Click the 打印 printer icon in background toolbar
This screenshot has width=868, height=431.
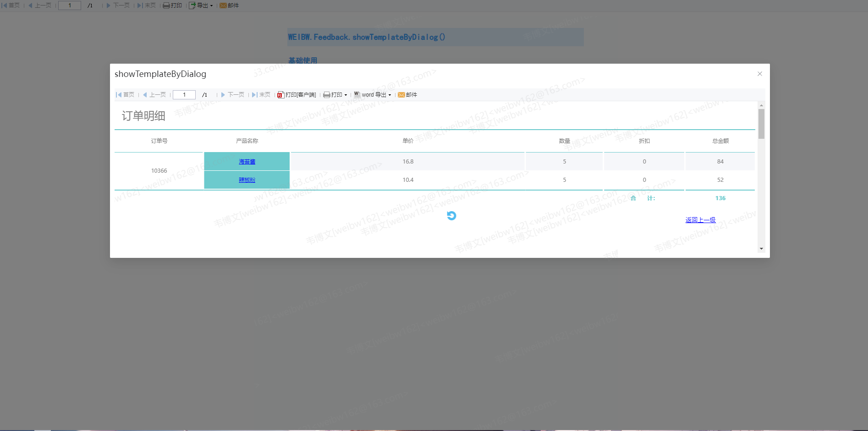[166, 5]
